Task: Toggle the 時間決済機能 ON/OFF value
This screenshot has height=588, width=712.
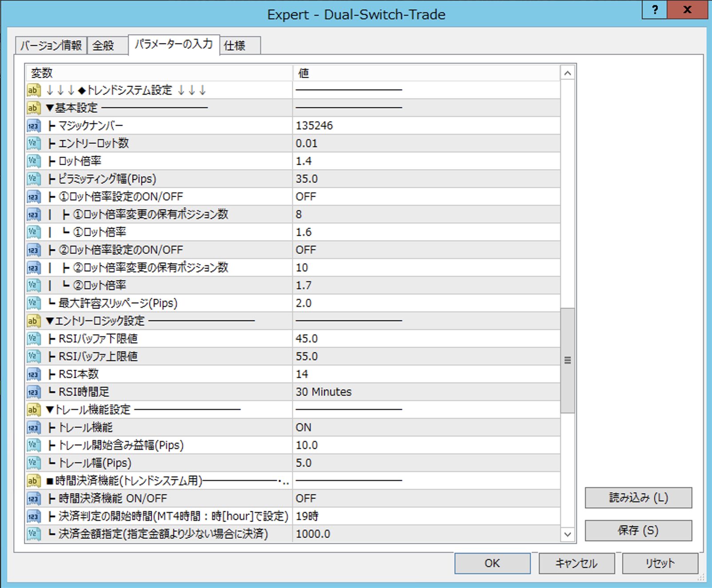Action: pos(425,499)
